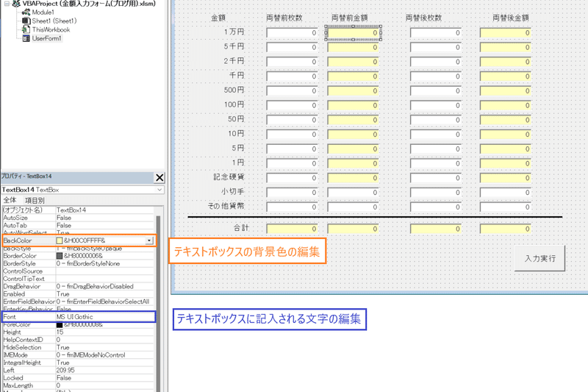Select the ThisWorkbook tree item label
This screenshot has width=588, height=392.
click(51, 29)
